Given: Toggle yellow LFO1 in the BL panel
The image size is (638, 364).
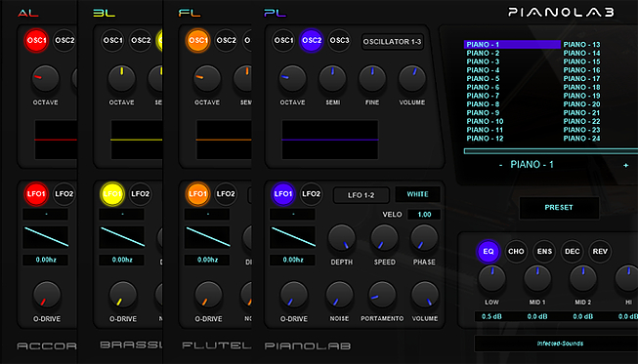Looking at the screenshot, I should 112,194.
